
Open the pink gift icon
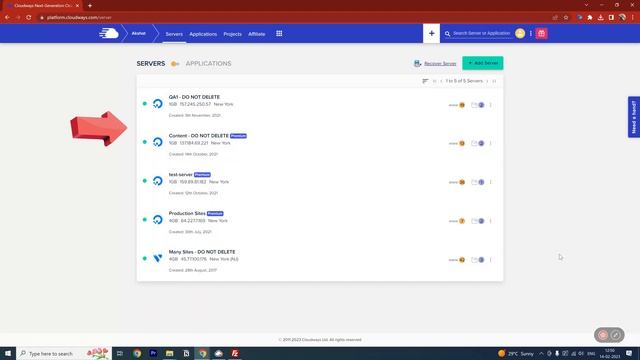tap(542, 33)
